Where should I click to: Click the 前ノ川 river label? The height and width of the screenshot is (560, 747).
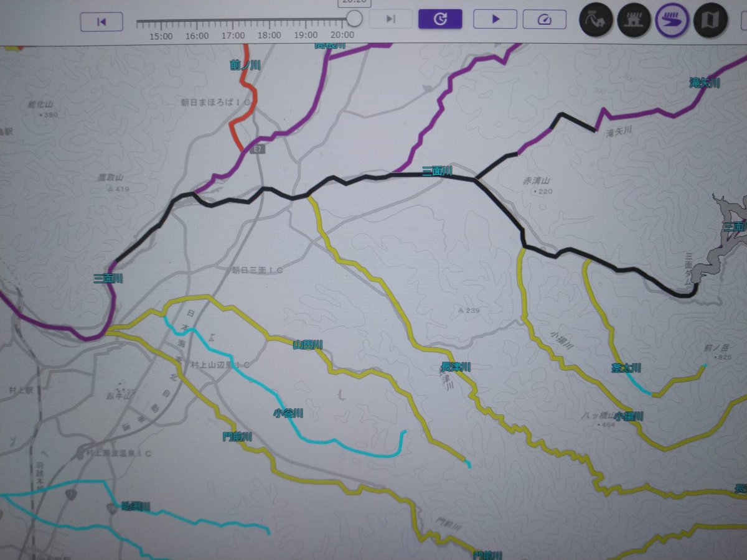245,65
